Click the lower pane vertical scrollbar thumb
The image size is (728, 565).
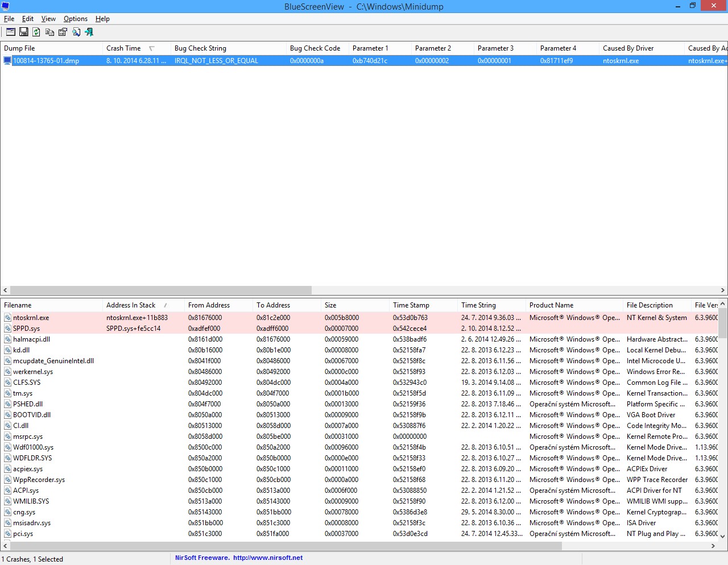[x=723, y=324]
